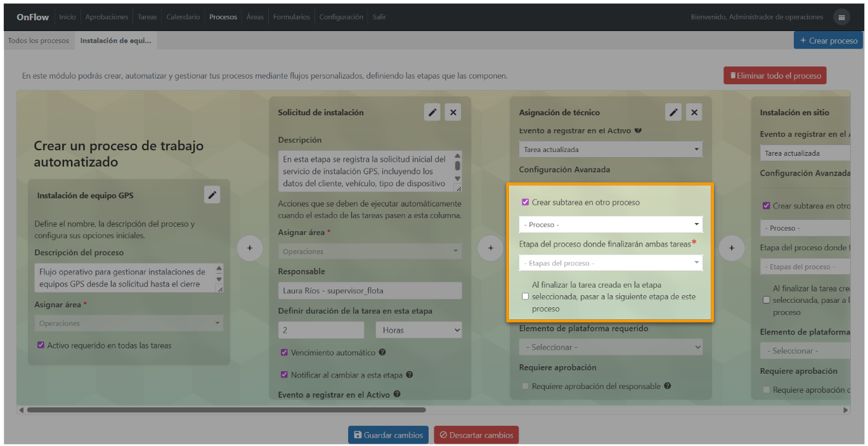Open the Calendario menu item
This screenshot has width=868, height=446.
point(183,17)
